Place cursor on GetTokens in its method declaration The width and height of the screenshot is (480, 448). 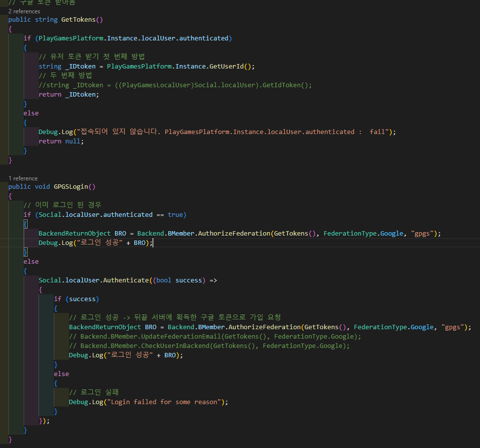click(78, 20)
